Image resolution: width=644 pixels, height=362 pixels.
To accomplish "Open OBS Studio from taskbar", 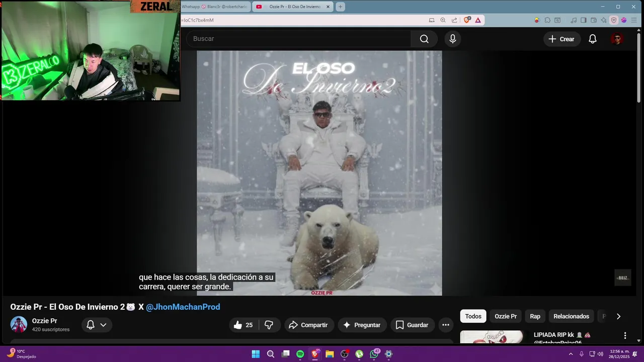I will [x=344, y=354].
